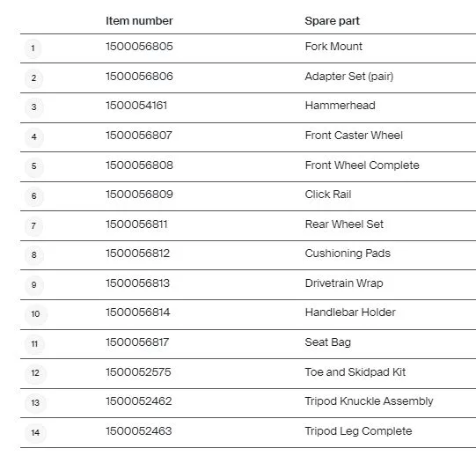Select the circled number 12 badge
476x463 pixels.
pos(35,373)
